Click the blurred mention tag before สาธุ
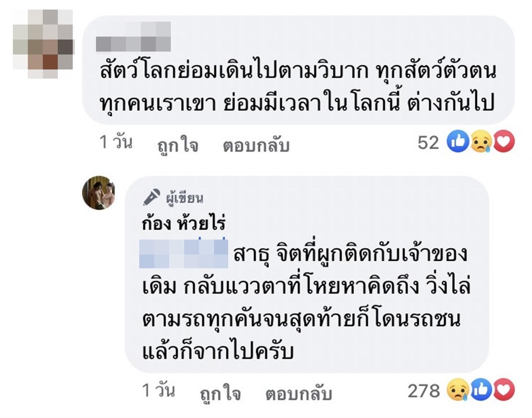 (x=185, y=254)
